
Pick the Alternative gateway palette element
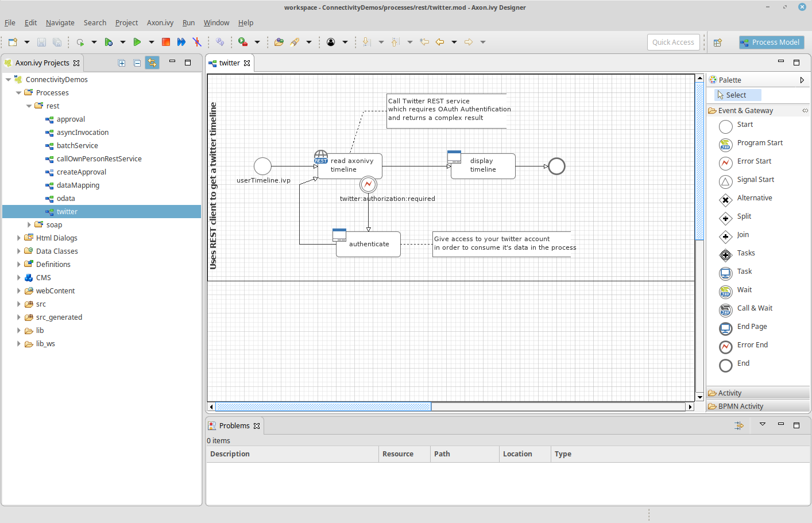746,198
